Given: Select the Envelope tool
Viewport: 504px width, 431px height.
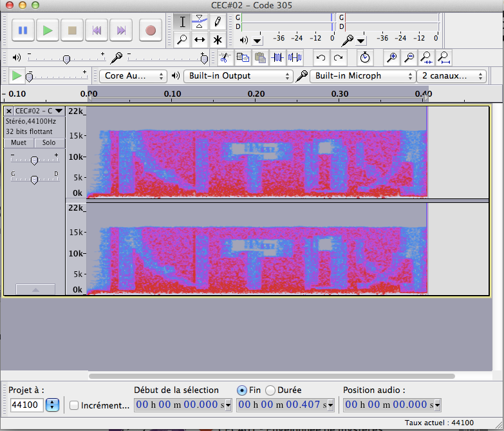Looking at the screenshot, I should point(200,21).
